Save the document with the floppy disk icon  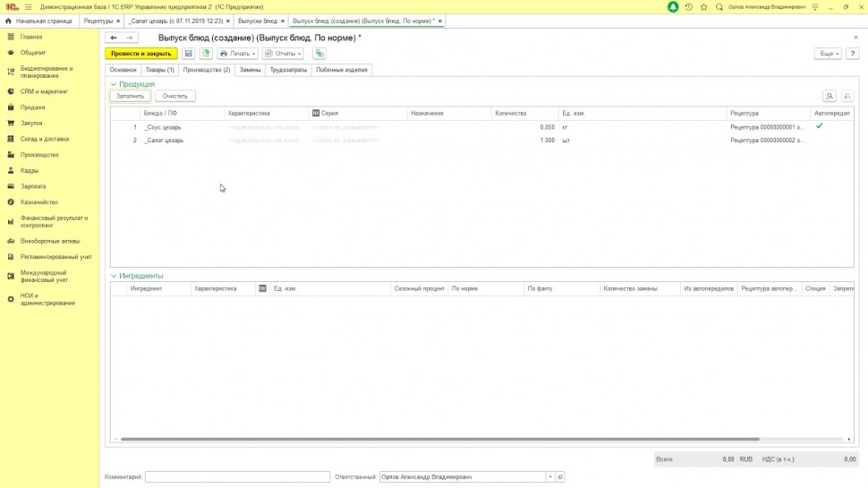[189, 54]
